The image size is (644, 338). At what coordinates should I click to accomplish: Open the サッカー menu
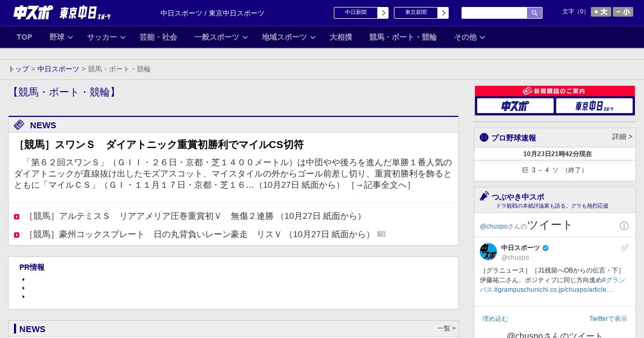(x=102, y=37)
